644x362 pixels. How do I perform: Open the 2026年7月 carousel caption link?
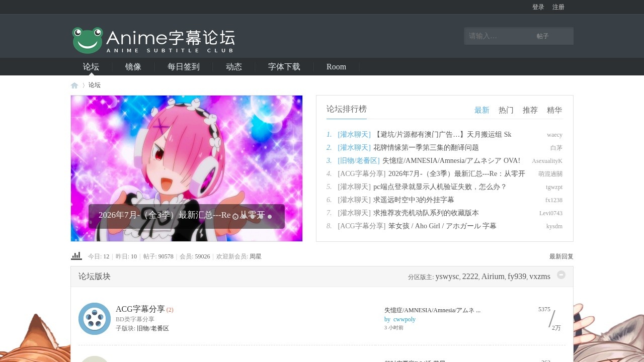182,215
